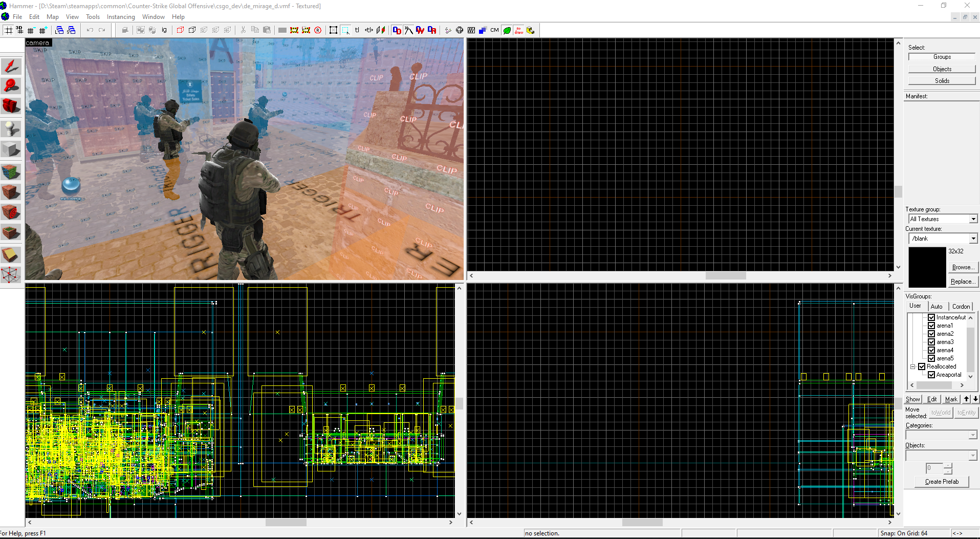Move visgroup up with the up arrow button
Image resolution: width=980 pixels, height=539 pixels.
pos(966,399)
